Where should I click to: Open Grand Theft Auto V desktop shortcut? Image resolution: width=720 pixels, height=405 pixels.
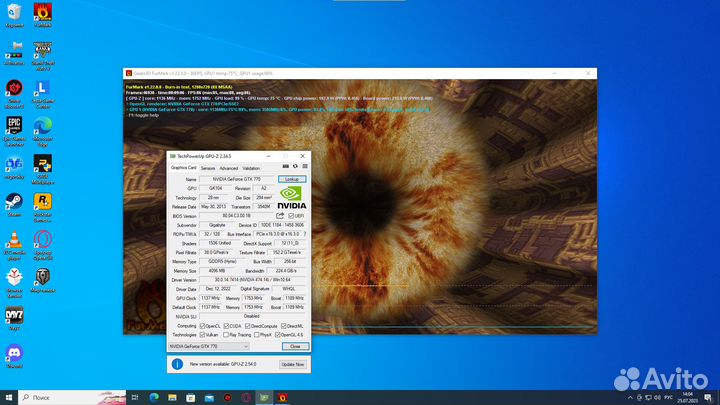point(42,55)
